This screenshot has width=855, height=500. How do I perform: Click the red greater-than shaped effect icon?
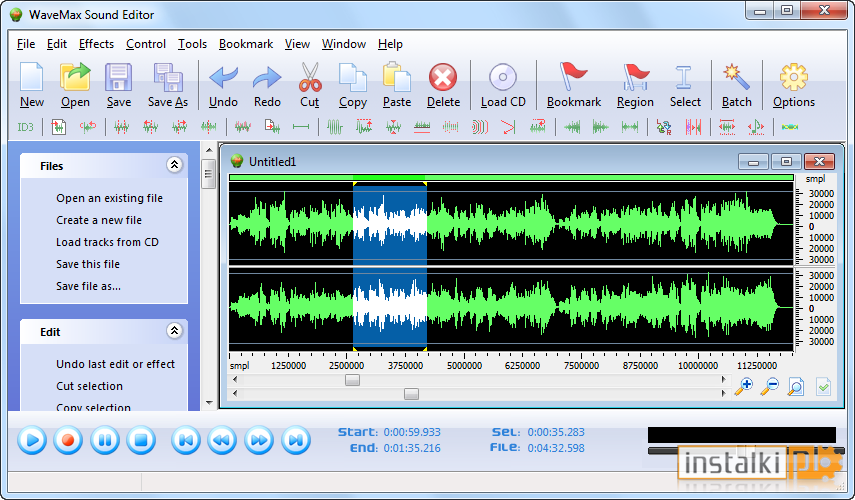(x=508, y=127)
